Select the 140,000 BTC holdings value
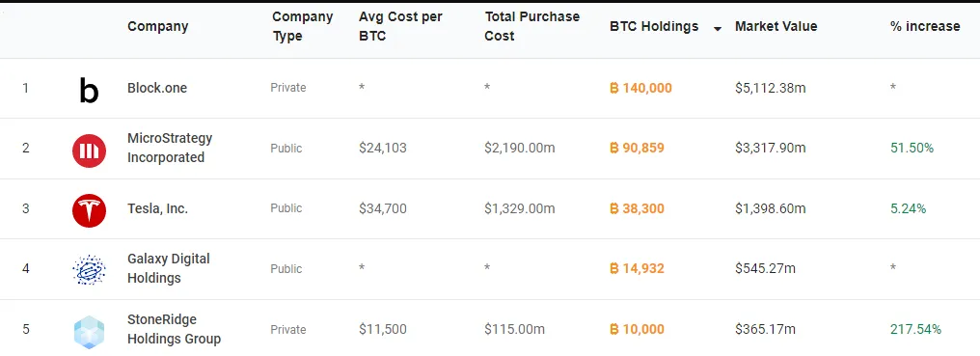Screen dimensions: 980x356 point(640,88)
